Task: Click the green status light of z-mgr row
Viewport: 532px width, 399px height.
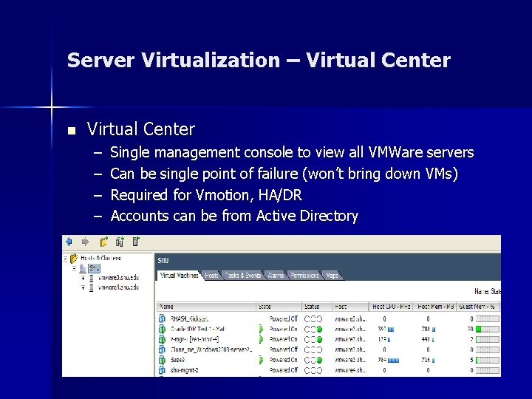Action: [x=319, y=339]
